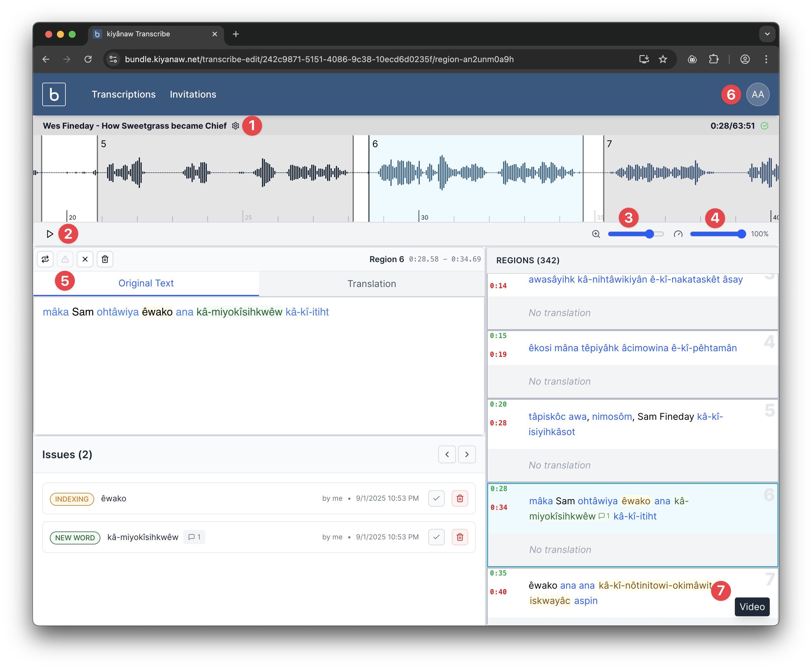The image size is (812, 669).
Task: Open comments on kâ-miyokîsihkwêw issue
Action: tap(194, 537)
